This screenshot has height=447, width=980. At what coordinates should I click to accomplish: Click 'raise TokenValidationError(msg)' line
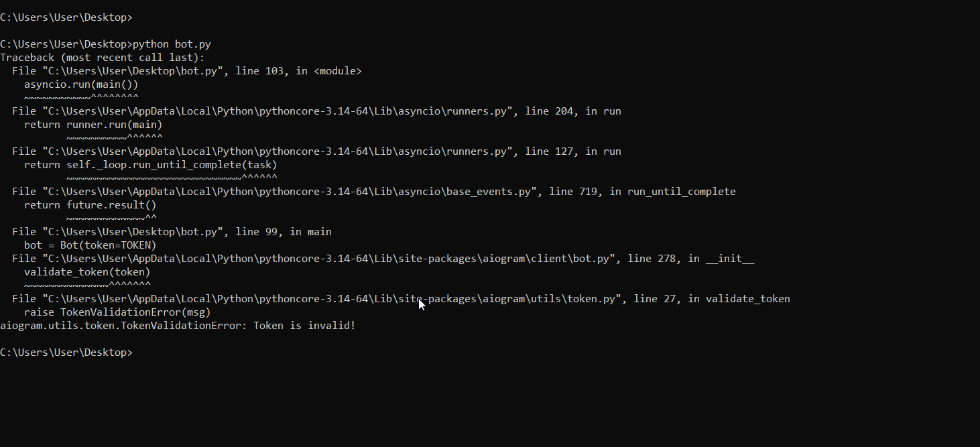pos(117,312)
